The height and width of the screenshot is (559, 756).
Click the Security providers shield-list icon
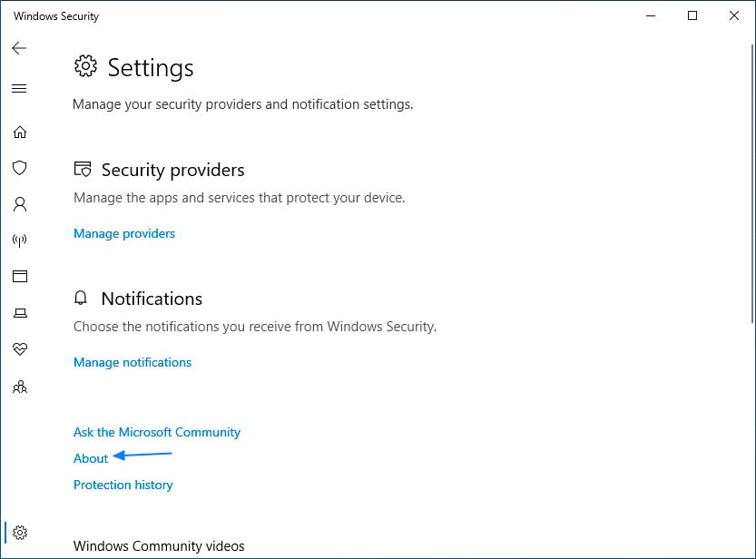click(x=82, y=169)
